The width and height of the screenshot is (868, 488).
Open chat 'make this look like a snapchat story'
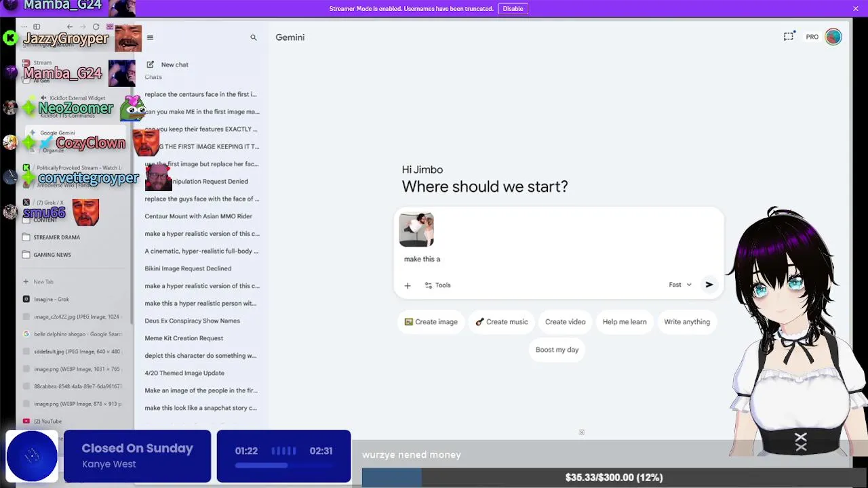coord(201,408)
